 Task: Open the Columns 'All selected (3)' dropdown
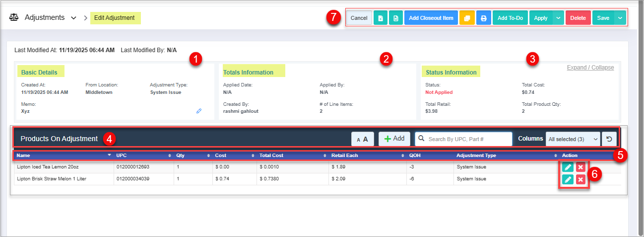[573, 139]
